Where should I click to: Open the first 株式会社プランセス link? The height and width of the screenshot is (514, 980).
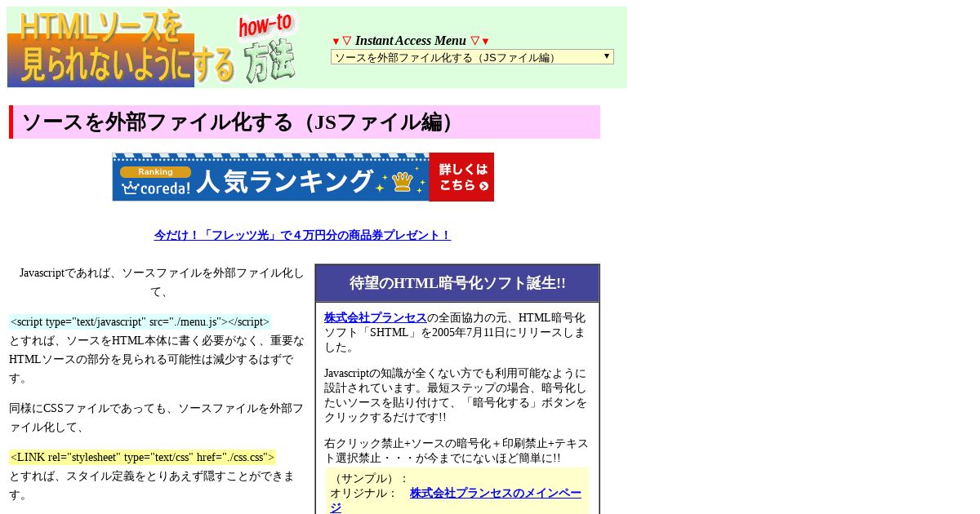pyautogui.click(x=376, y=317)
